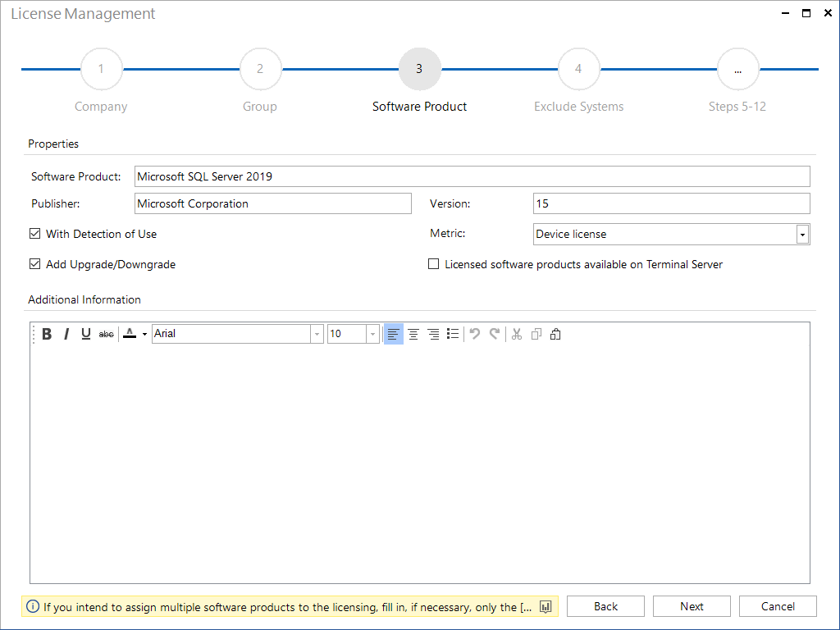This screenshot has height=630, width=840.
Task: Go to step 1 Company
Action: pyautogui.click(x=101, y=69)
